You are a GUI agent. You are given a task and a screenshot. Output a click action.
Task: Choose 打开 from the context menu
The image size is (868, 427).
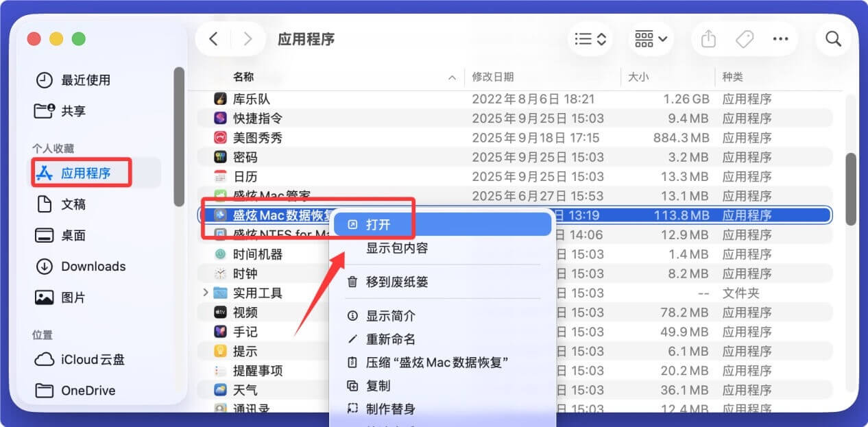pyautogui.click(x=376, y=223)
